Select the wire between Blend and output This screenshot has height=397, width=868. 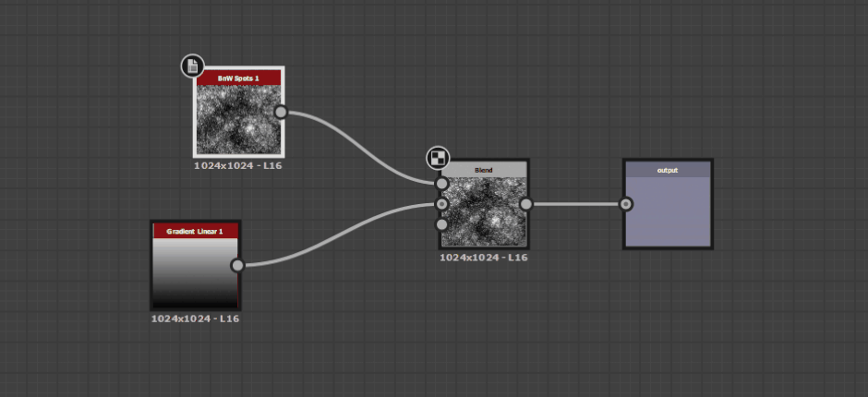pyautogui.click(x=576, y=204)
